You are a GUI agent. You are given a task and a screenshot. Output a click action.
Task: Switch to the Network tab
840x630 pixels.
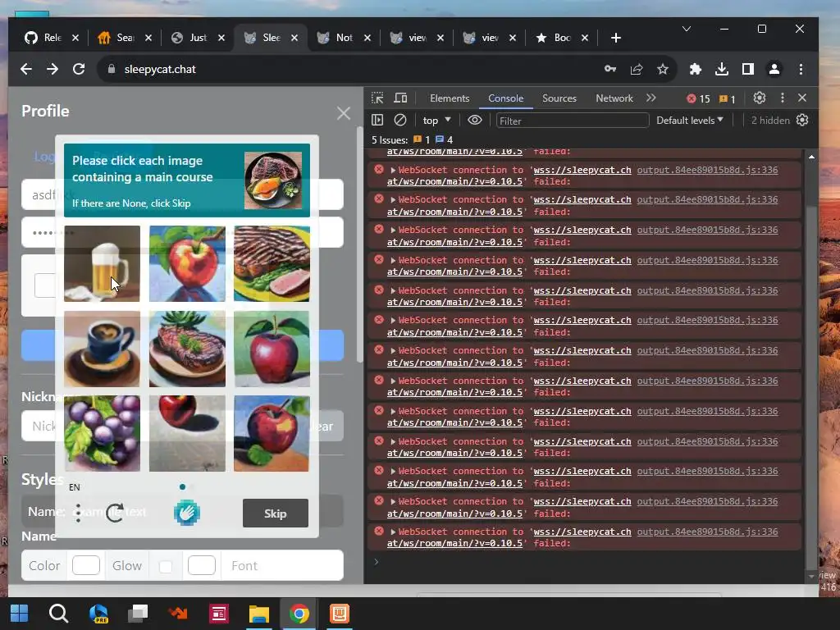coord(614,98)
